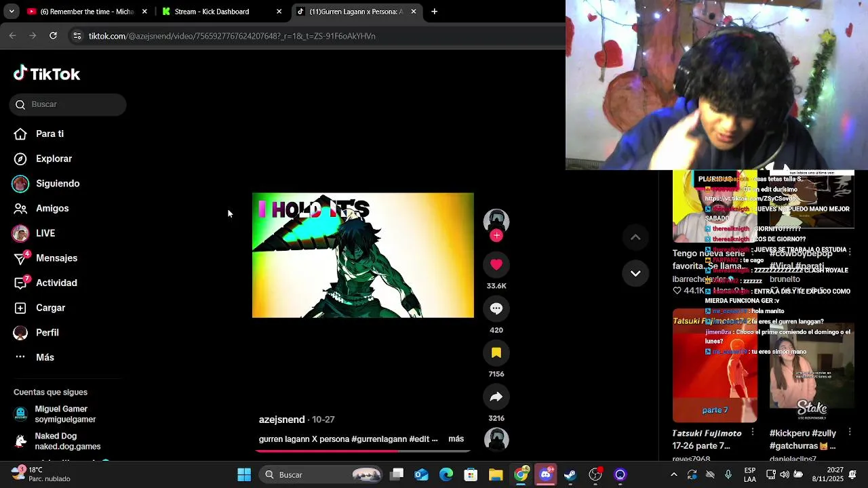Open the Windows Start menu
Viewport: 868px width, 488px height.
pyautogui.click(x=244, y=474)
